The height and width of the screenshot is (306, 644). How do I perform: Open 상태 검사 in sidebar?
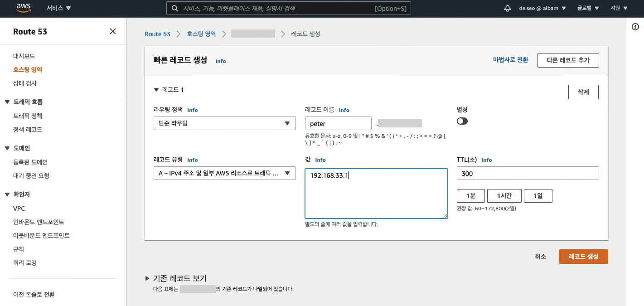point(25,83)
